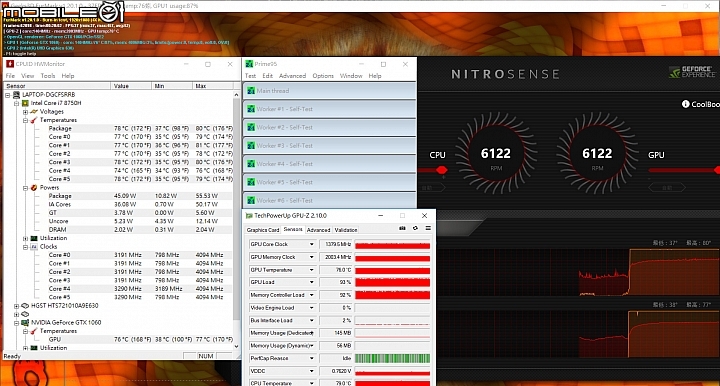Open the Video Engine Load dropdown
720x386 pixels.
coord(311,308)
